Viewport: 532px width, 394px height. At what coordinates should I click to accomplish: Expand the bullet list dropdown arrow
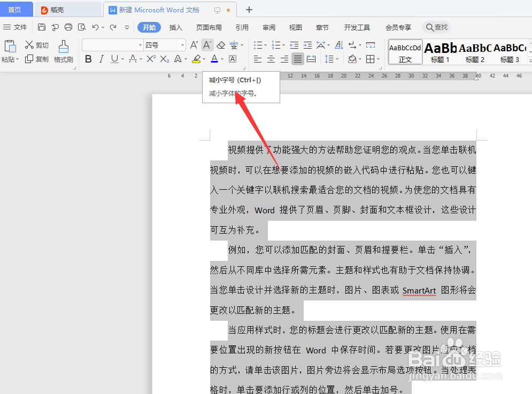pyautogui.click(x=265, y=45)
